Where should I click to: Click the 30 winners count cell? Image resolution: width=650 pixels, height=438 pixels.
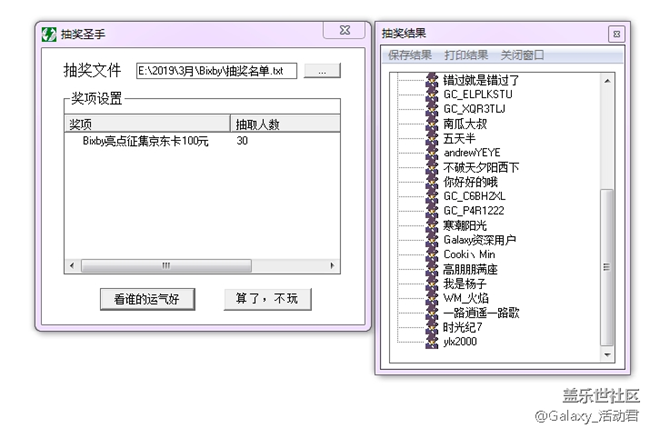[242, 141]
